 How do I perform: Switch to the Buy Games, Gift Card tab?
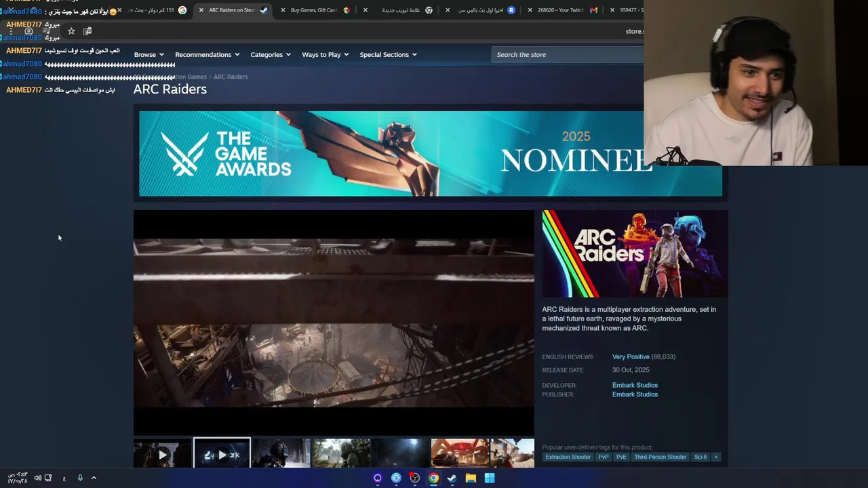pyautogui.click(x=317, y=10)
